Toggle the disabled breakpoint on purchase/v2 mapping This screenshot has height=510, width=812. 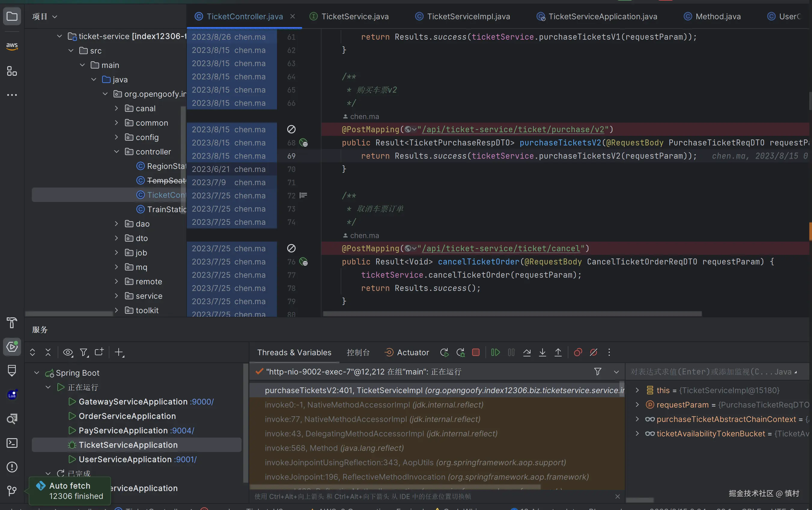point(291,130)
